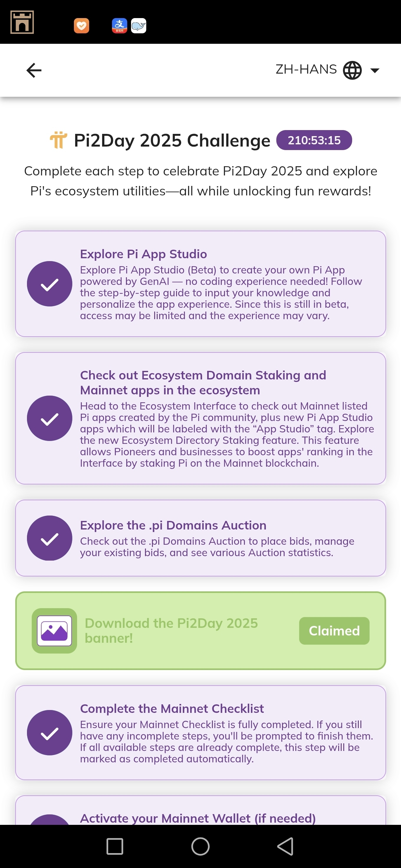Viewport: 401px width, 868px height.
Task: Select the ZH-HANS language label
Action: 306,69
